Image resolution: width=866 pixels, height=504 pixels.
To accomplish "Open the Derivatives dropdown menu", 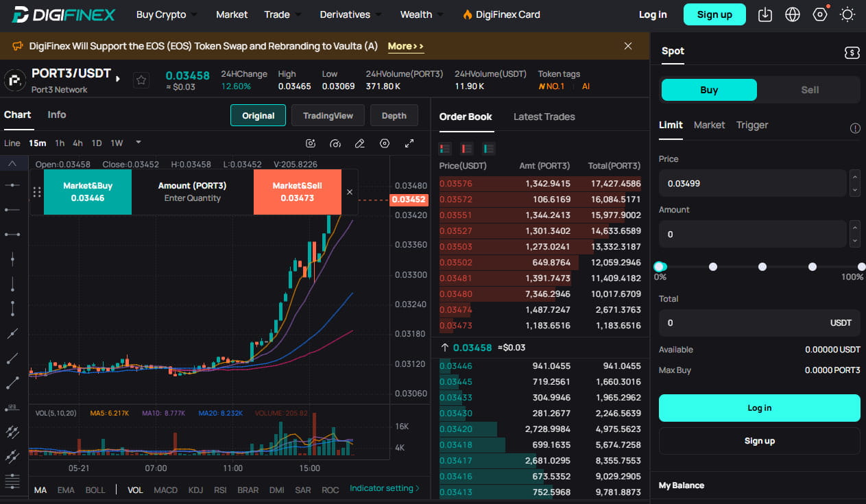I will coord(350,14).
